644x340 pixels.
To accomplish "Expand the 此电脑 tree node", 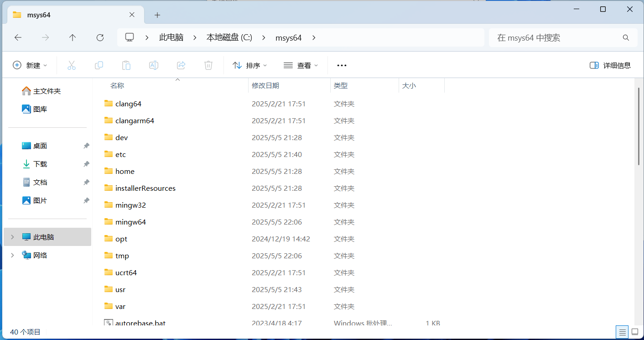I will click(x=12, y=237).
